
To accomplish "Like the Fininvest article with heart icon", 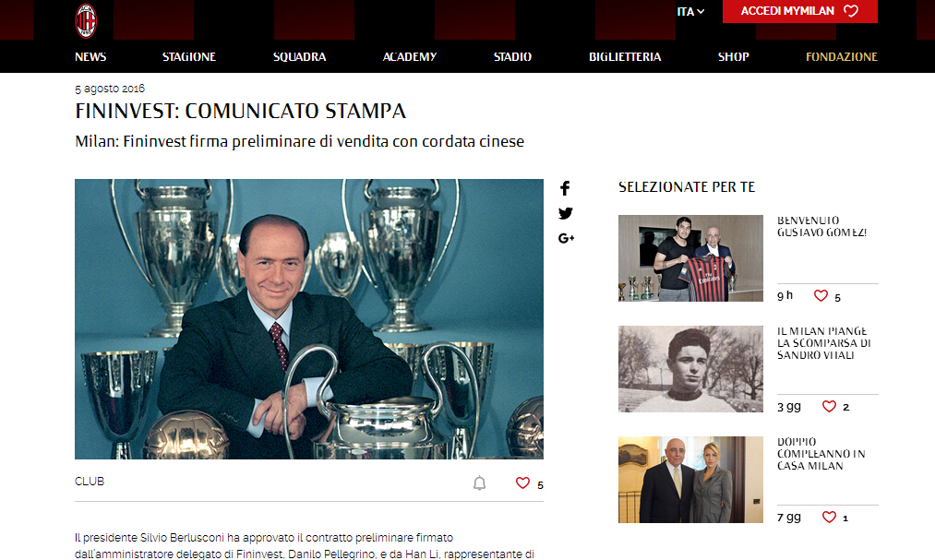I will [522, 483].
